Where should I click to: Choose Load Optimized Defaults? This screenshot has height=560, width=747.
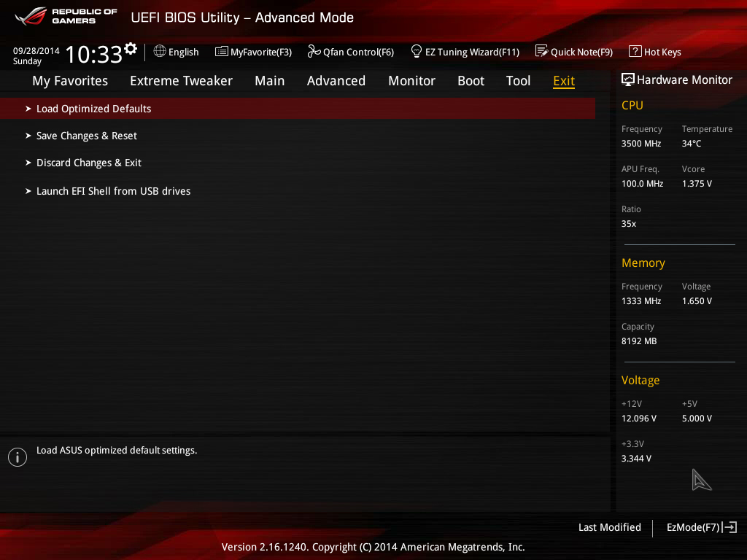tap(298, 109)
